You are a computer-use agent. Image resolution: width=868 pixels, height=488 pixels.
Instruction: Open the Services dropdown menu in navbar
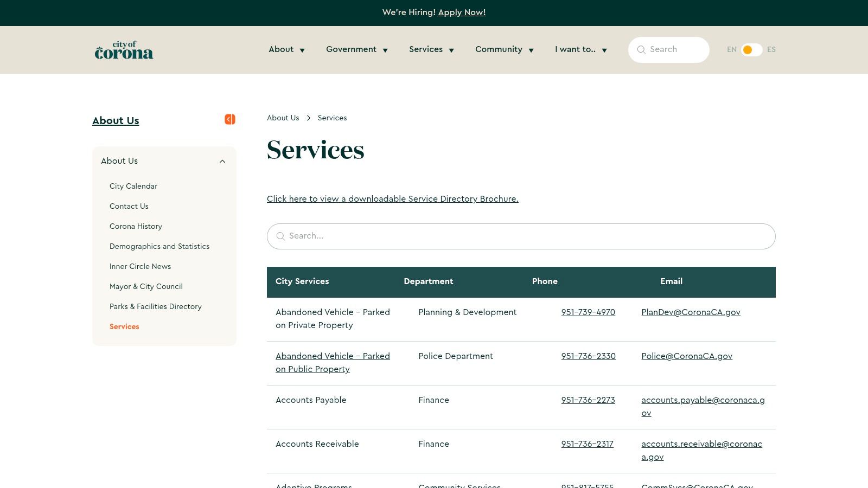(432, 49)
